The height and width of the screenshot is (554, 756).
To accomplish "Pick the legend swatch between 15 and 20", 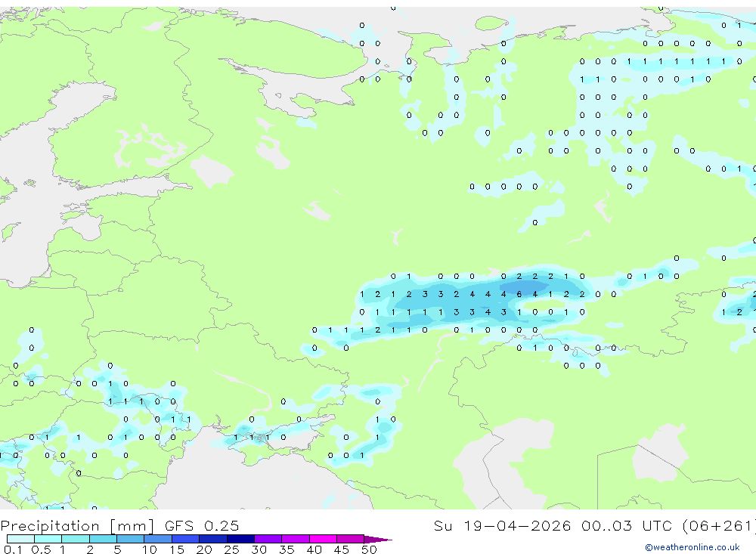I will [185, 539].
